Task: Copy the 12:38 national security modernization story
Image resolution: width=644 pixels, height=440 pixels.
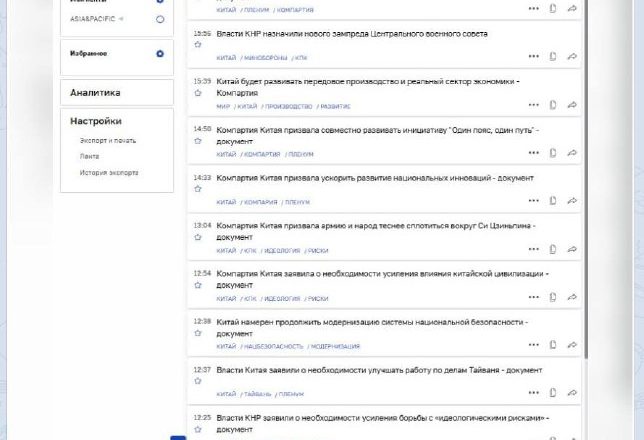Action: click(x=553, y=345)
